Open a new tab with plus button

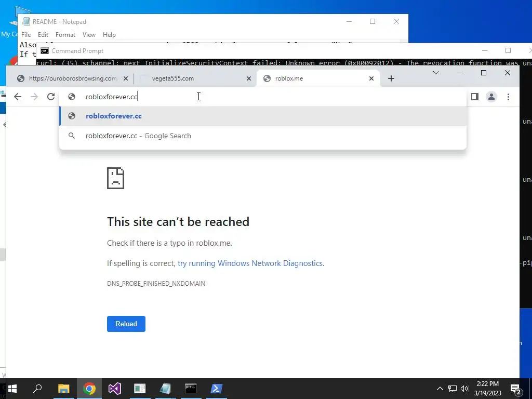pyautogui.click(x=391, y=78)
